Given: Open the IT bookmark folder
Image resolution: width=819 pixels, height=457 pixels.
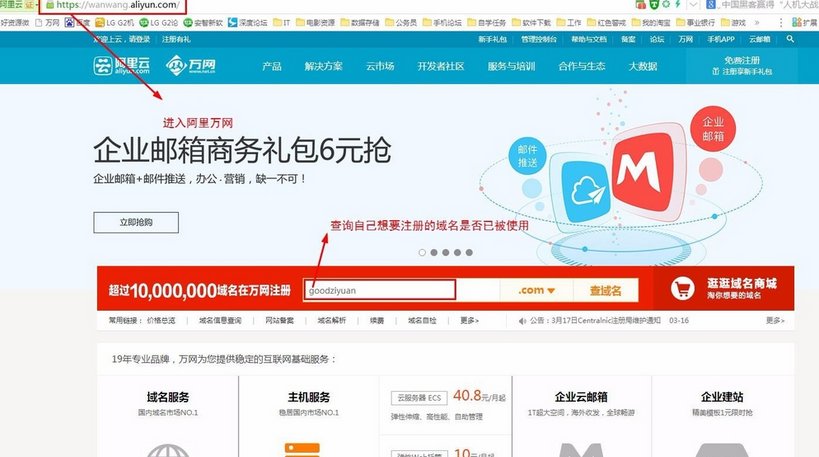Looking at the screenshot, I should [x=282, y=22].
